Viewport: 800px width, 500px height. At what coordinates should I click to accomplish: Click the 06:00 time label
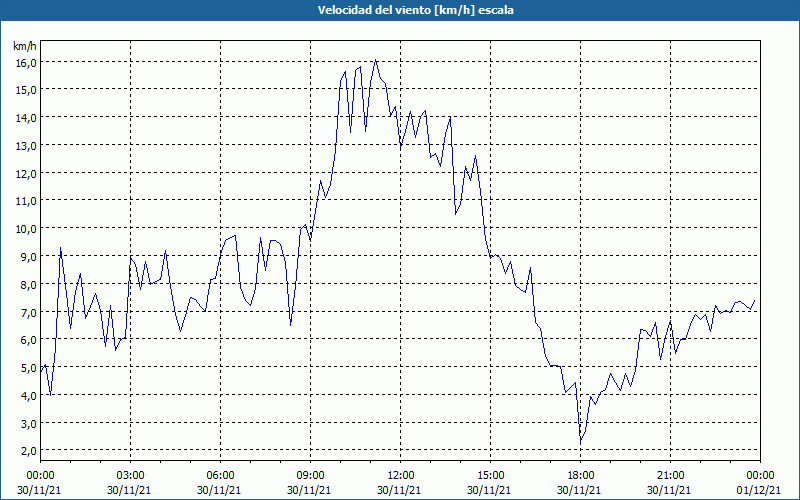(220, 476)
